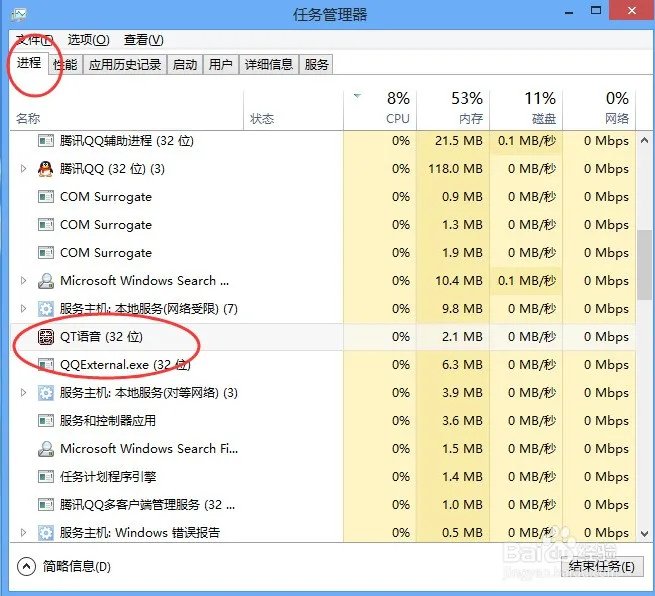Collapse to 简略信息 with arrow icon

click(x=26, y=567)
